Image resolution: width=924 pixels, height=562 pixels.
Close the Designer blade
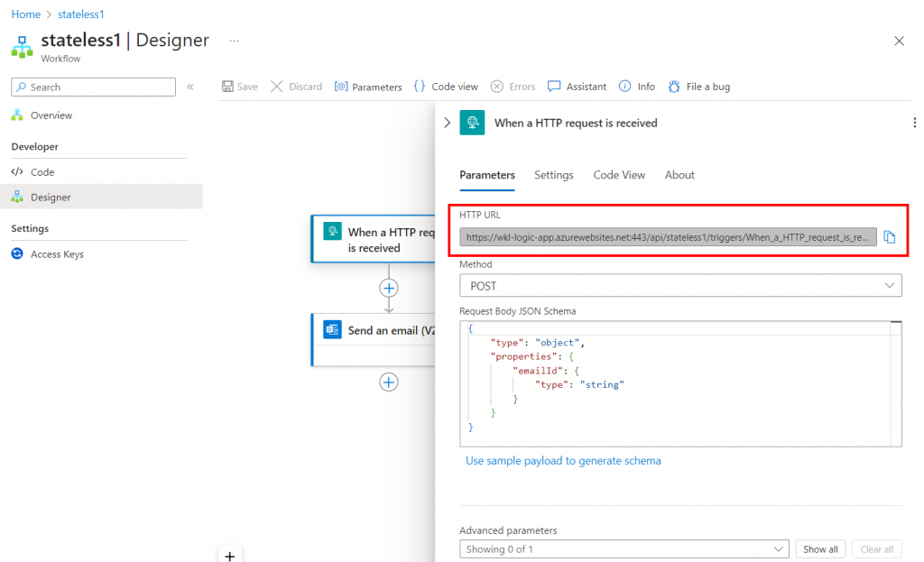tap(899, 41)
